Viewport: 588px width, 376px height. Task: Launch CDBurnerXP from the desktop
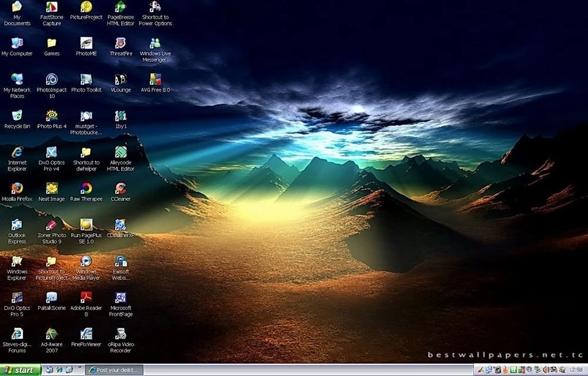pos(121,225)
